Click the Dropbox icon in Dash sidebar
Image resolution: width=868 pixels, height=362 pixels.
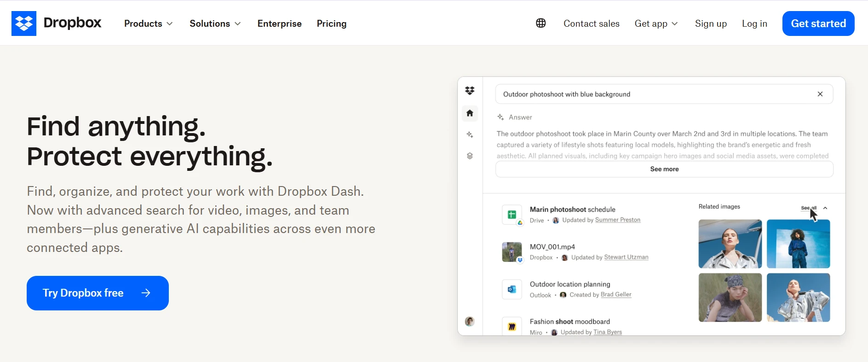tap(470, 91)
